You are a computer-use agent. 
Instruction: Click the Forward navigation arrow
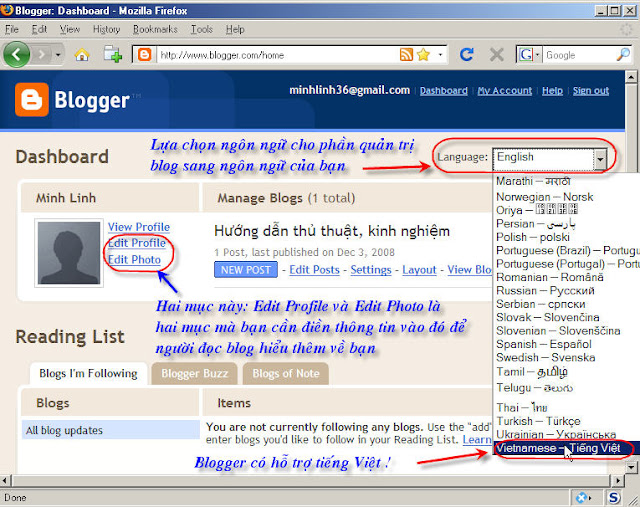coord(41,54)
